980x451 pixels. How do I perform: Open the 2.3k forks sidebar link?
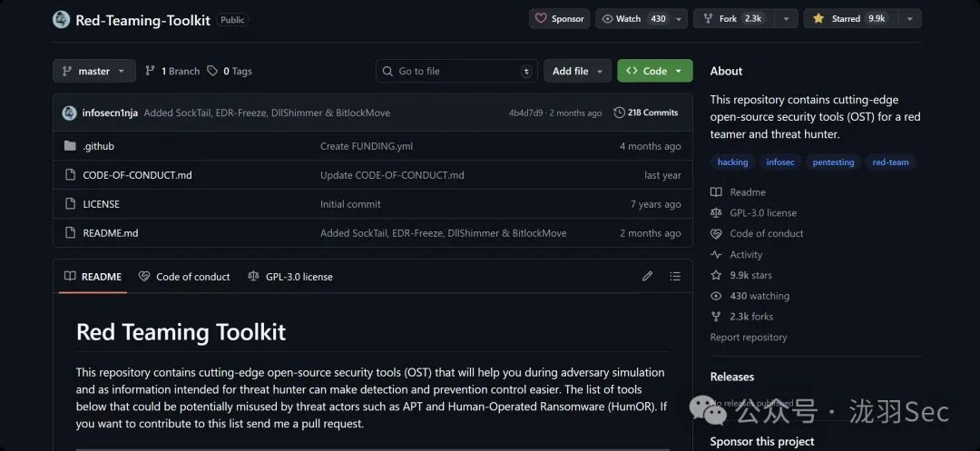751,317
